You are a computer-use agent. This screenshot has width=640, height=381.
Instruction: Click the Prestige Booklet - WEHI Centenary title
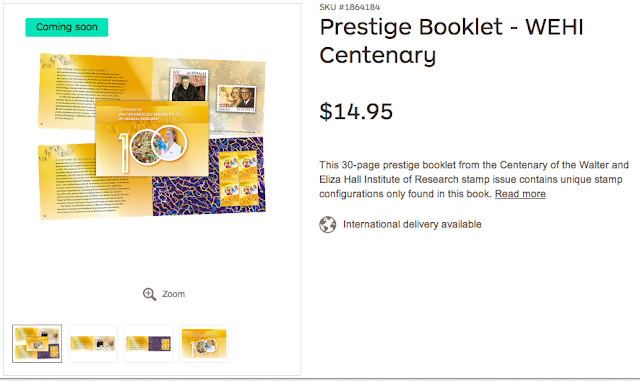tap(451, 41)
